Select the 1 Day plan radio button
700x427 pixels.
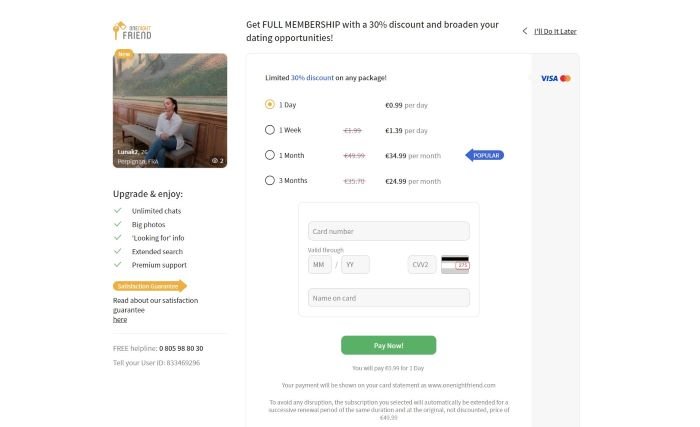coord(270,104)
